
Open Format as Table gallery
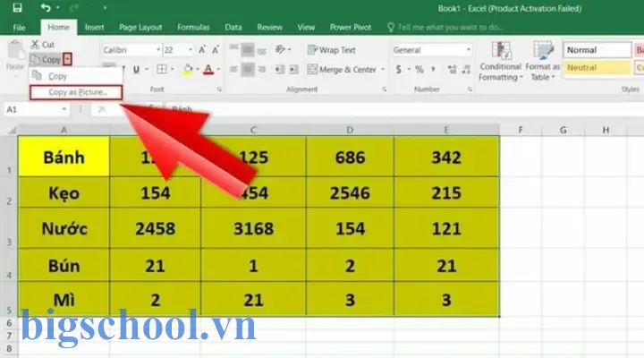(543, 61)
